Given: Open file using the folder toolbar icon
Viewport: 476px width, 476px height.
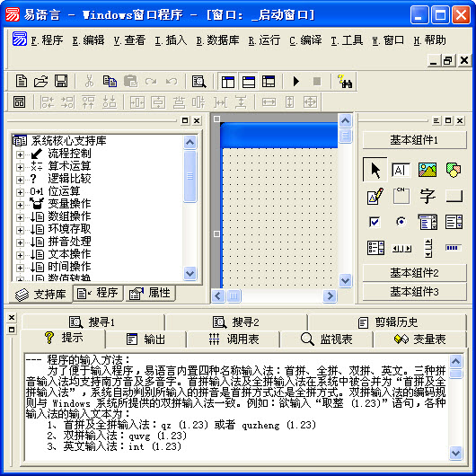Looking at the screenshot, I should point(40,81).
